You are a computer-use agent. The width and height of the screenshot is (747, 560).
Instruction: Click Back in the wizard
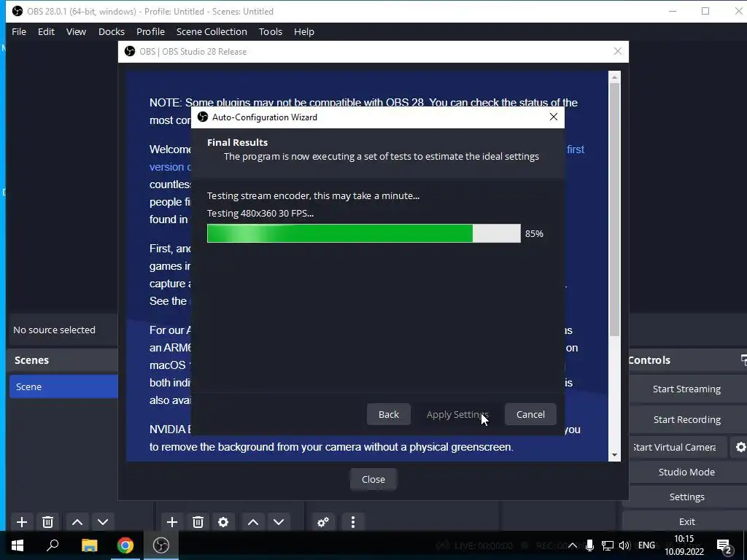(388, 414)
